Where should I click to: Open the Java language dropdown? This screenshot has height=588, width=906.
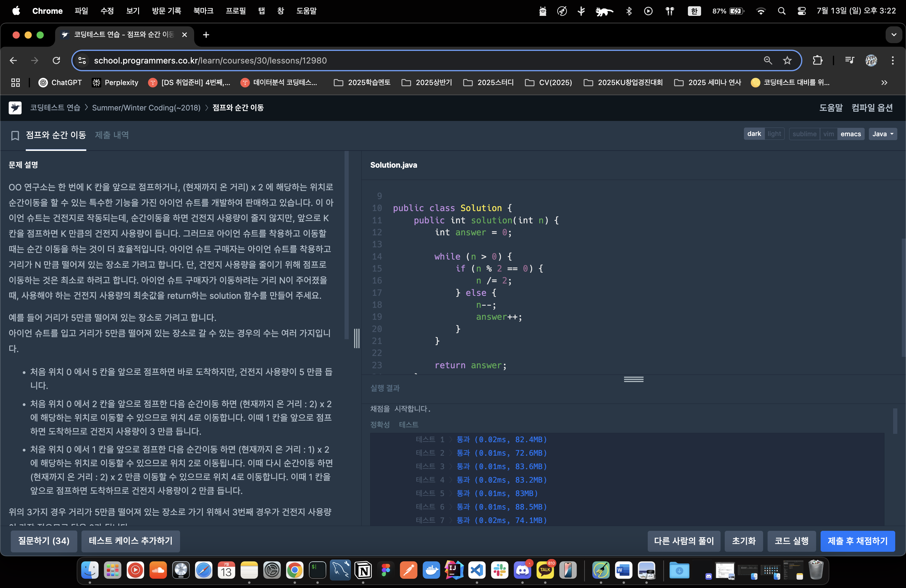[x=882, y=134]
